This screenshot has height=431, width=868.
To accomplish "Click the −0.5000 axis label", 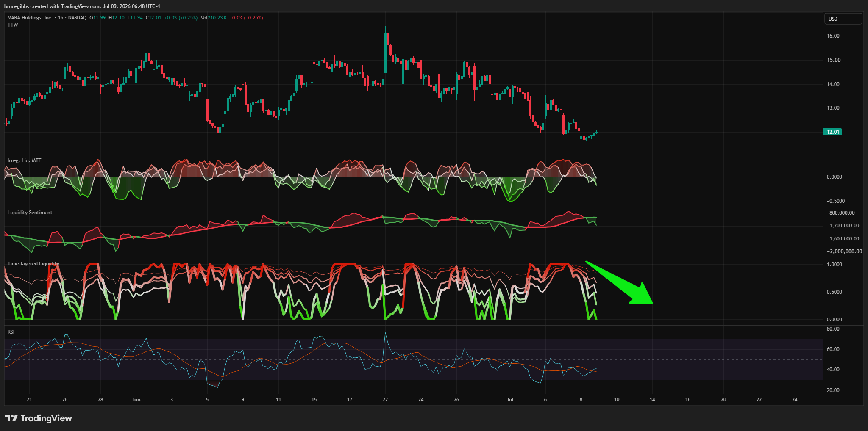I will tap(835, 201).
